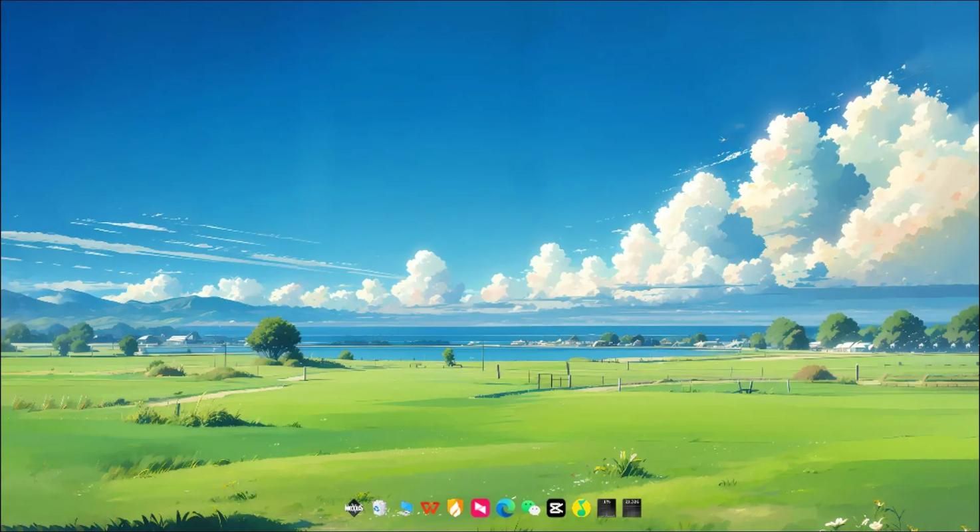The height and width of the screenshot is (532, 980).
Task: Open the Nexus dock icon
Action: point(354,508)
